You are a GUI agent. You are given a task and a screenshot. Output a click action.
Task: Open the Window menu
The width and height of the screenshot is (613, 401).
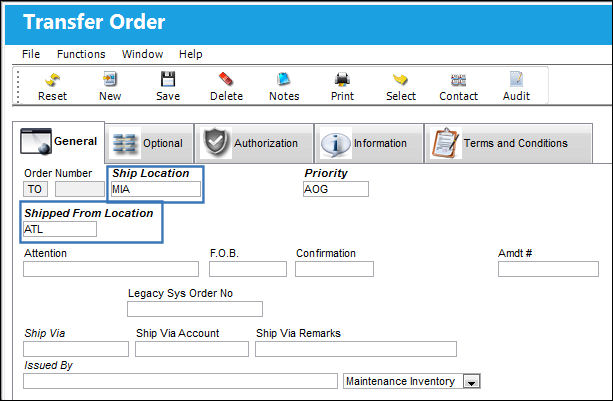142,54
